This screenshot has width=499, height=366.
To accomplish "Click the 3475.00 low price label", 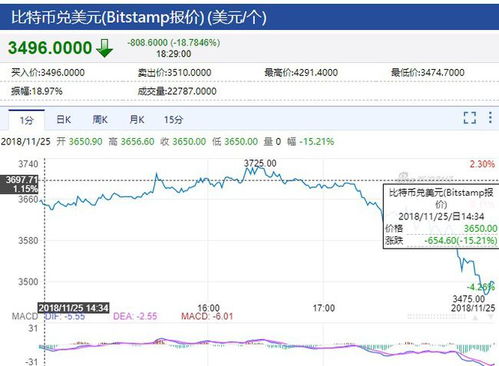I will (468, 299).
